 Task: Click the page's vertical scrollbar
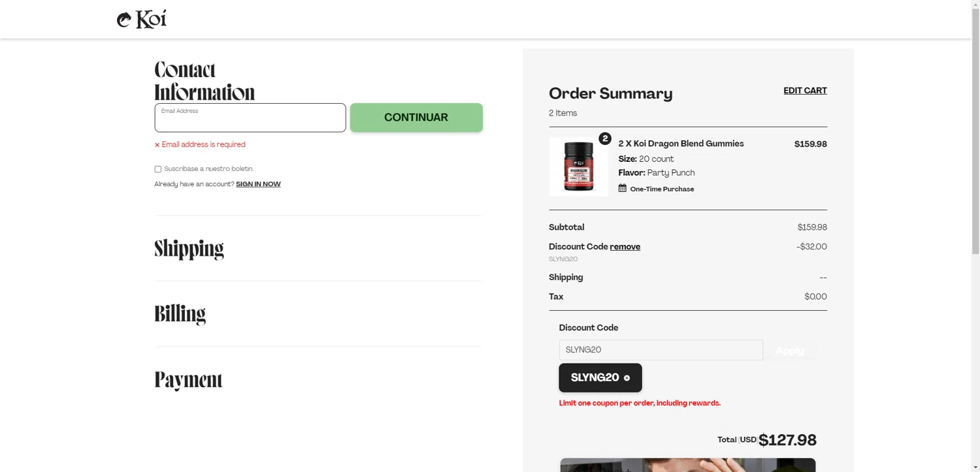click(x=975, y=131)
